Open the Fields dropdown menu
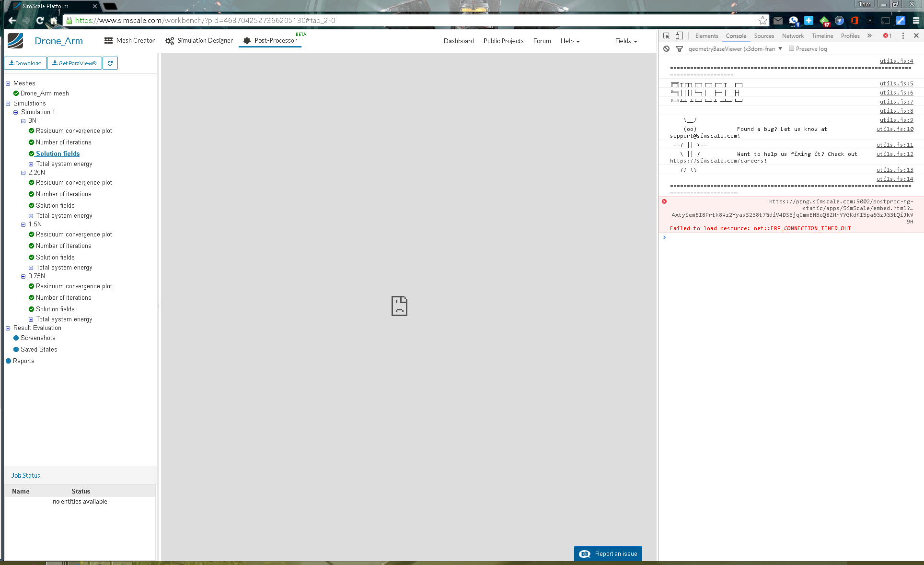Screen dimensions: 924x565 626,41
